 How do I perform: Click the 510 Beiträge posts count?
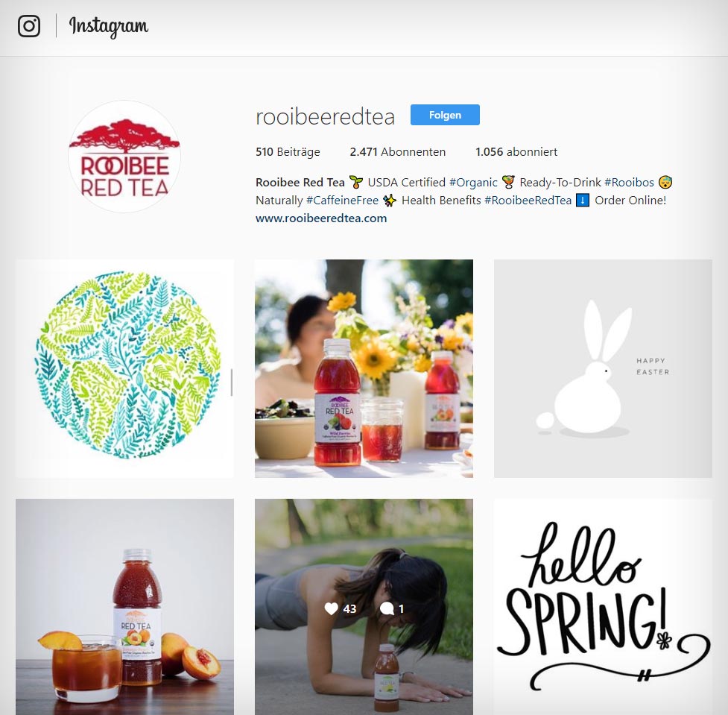pos(288,152)
